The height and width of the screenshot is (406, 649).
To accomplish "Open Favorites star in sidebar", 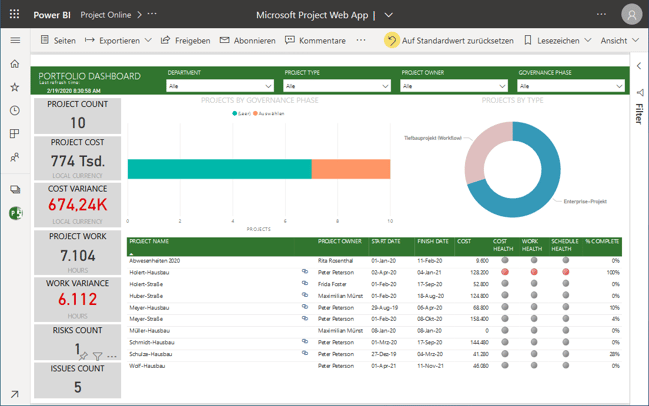I will coord(15,87).
